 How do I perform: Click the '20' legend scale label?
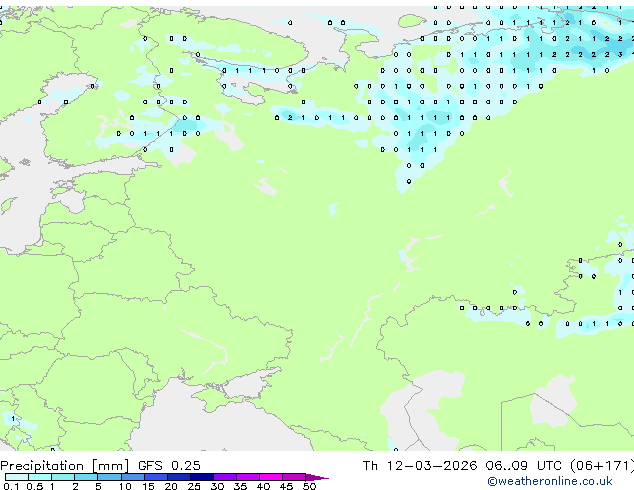[171, 486]
